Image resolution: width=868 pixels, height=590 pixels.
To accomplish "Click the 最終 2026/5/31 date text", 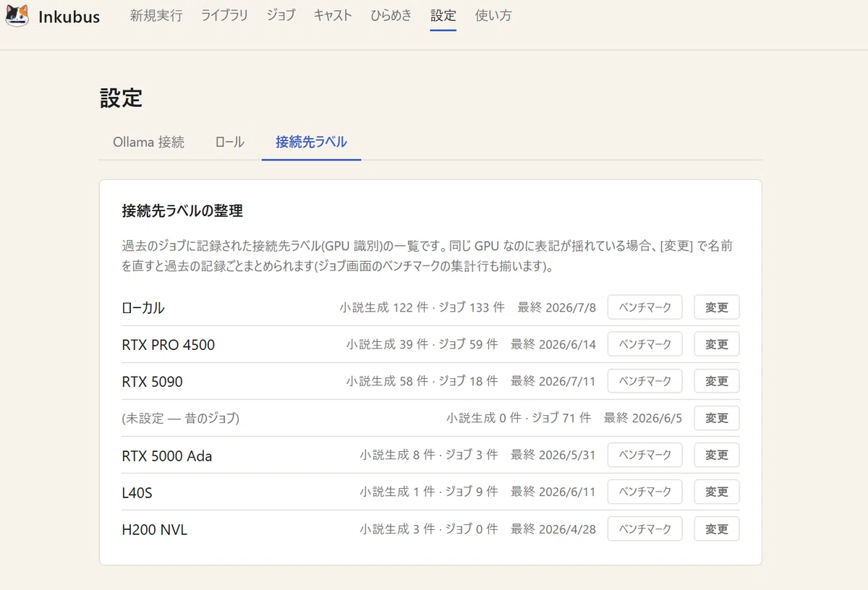I will (x=553, y=455).
